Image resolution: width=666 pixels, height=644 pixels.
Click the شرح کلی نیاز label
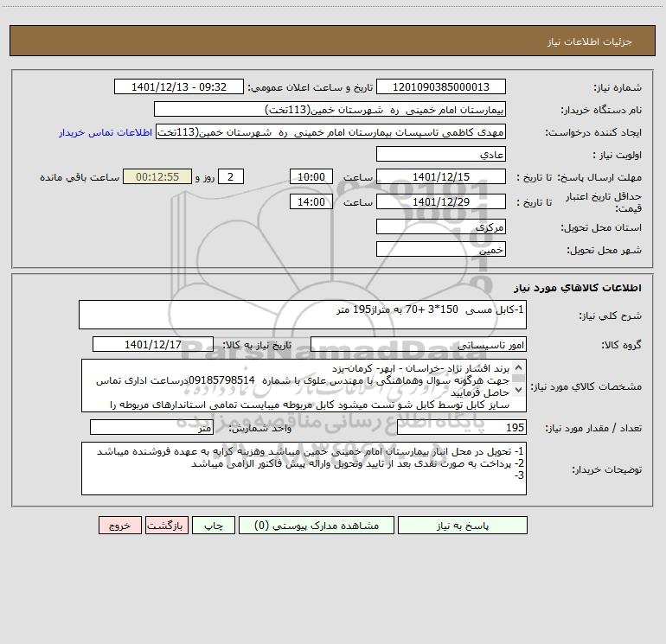click(611, 316)
